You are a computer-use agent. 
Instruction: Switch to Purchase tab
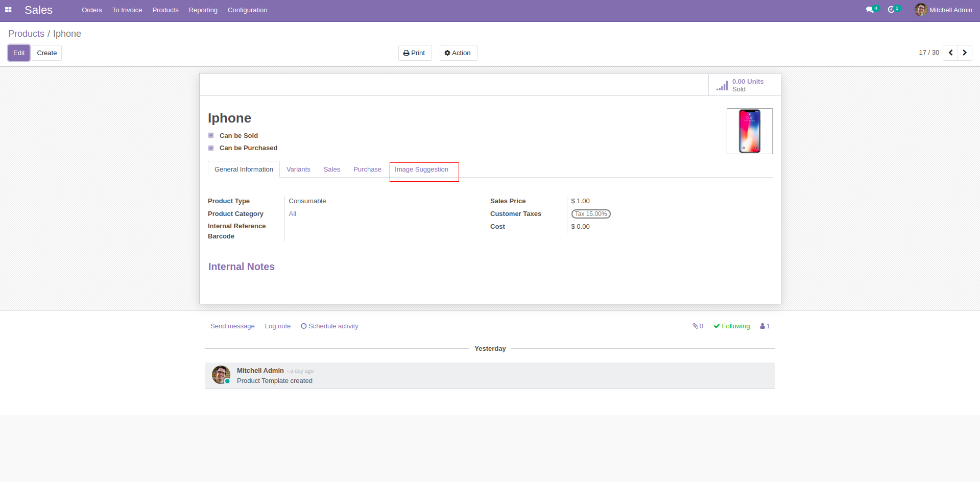point(367,170)
